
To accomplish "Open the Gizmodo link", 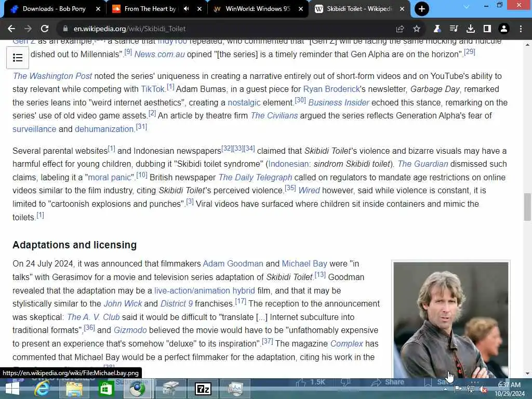I will [x=130, y=330].
